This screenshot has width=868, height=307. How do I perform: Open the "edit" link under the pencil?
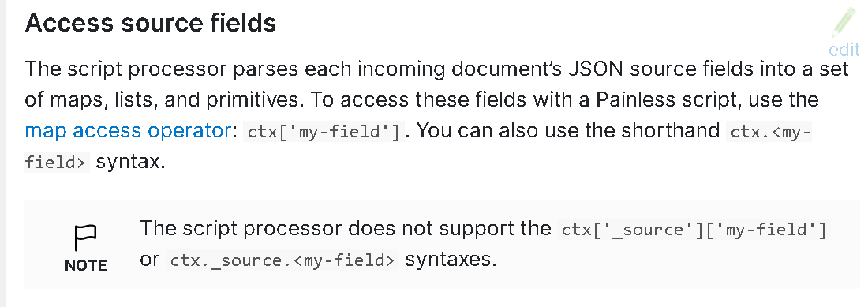(x=844, y=50)
